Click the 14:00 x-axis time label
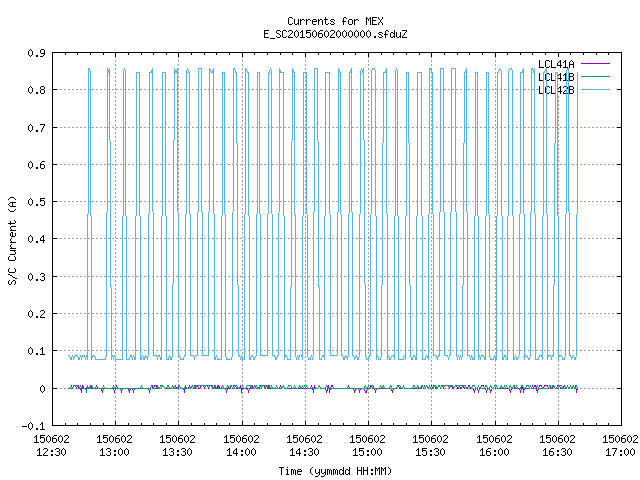 point(241,452)
